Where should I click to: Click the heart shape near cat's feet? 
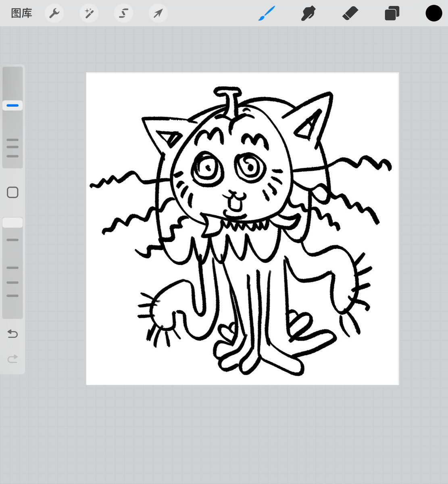point(227,332)
